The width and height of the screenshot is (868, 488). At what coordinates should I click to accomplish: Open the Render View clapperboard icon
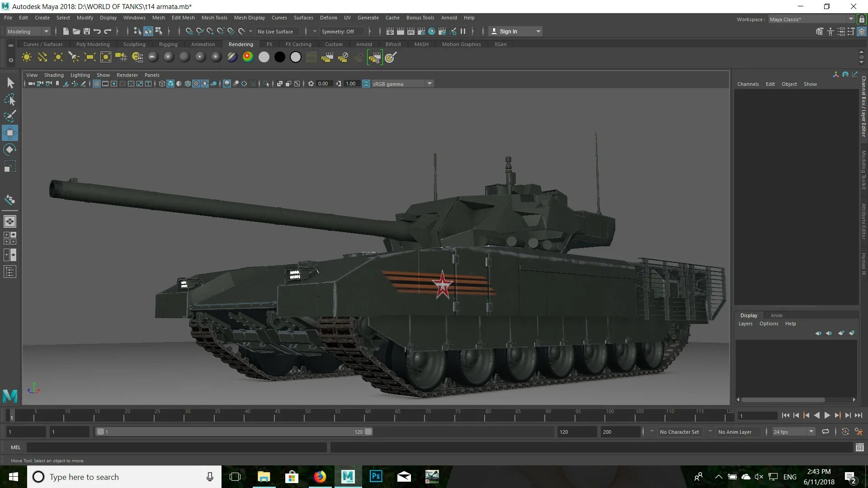pos(390,31)
